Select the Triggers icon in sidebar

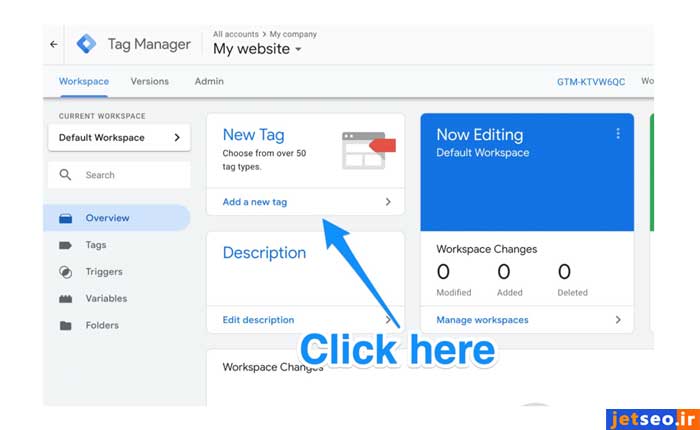pos(66,272)
